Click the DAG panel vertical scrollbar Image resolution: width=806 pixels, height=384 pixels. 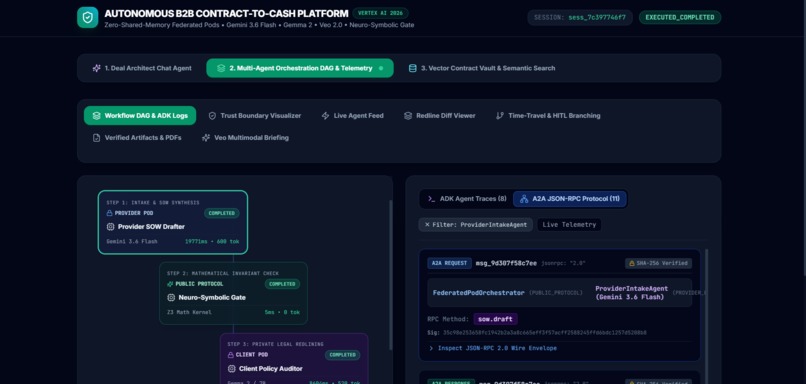click(x=390, y=275)
